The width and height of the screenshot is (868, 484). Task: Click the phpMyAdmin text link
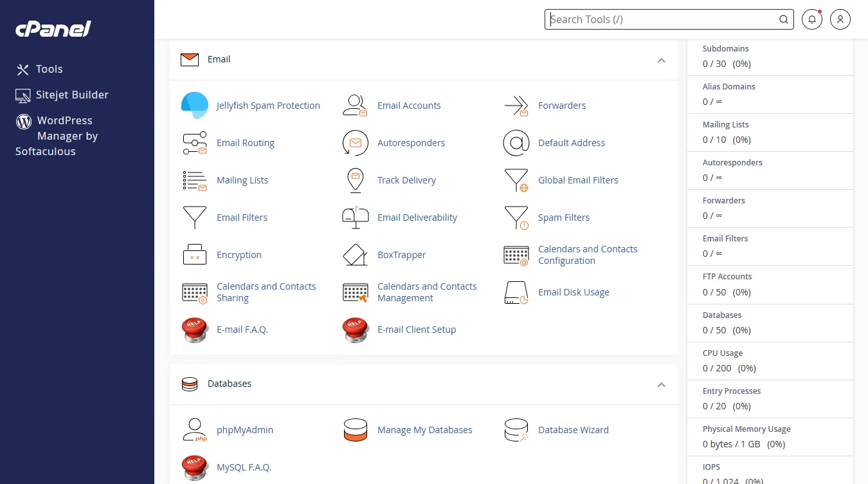click(x=245, y=430)
